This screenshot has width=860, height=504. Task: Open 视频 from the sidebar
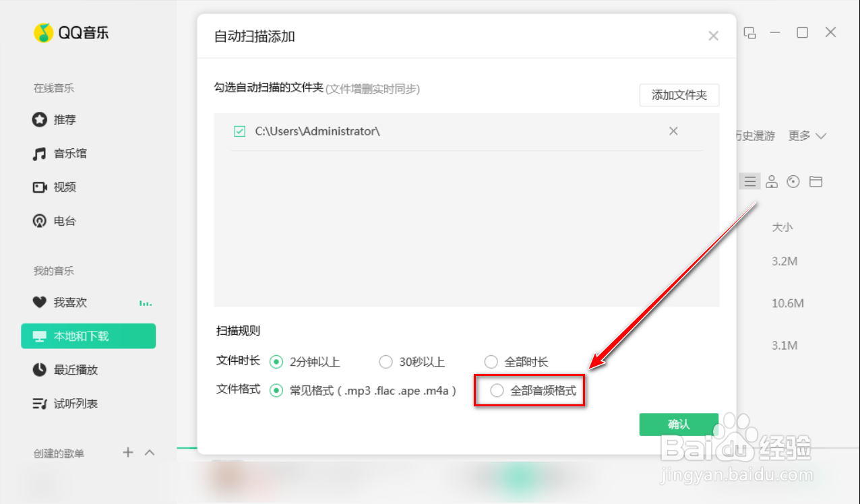[x=61, y=187]
